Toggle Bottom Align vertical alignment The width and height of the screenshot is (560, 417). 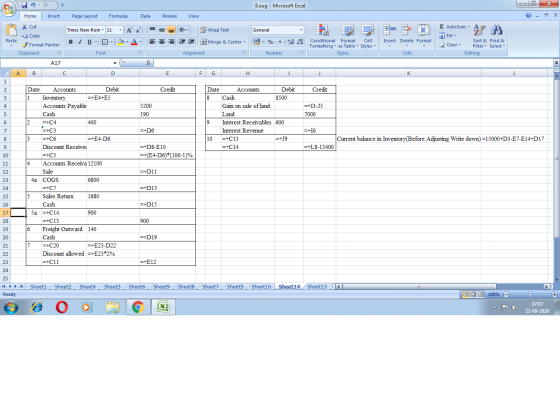click(x=171, y=30)
